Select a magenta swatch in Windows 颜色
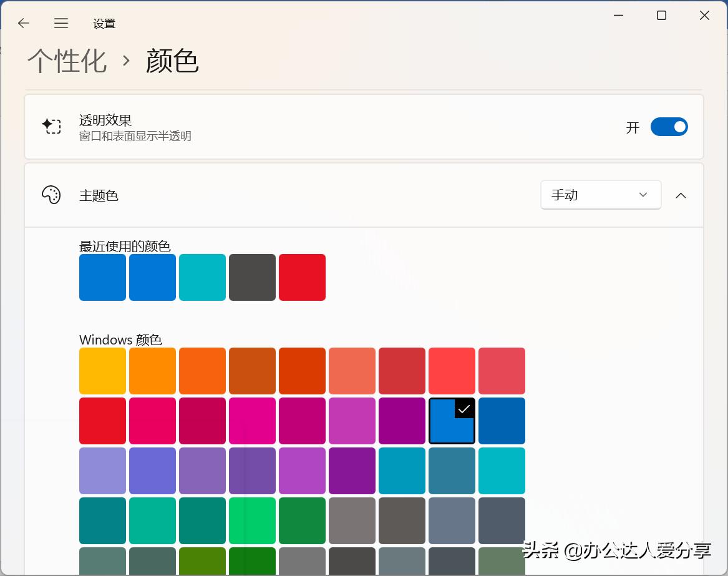The width and height of the screenshot is (728, 576). (252, 421)
